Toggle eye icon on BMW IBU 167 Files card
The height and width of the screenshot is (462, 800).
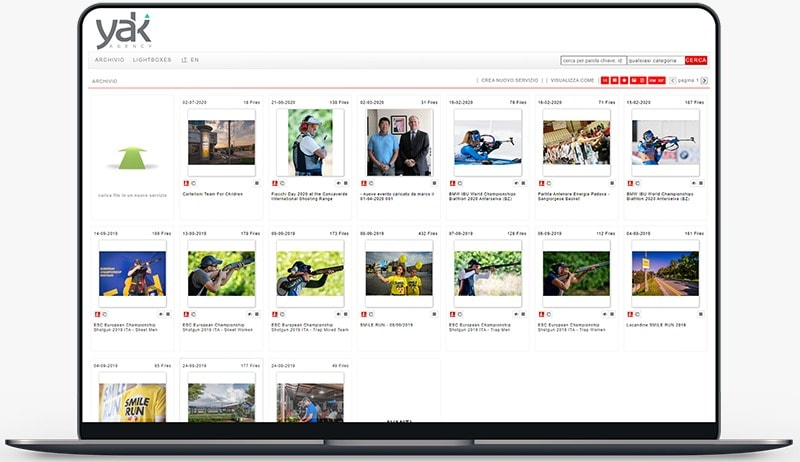(x=693, y=183)
